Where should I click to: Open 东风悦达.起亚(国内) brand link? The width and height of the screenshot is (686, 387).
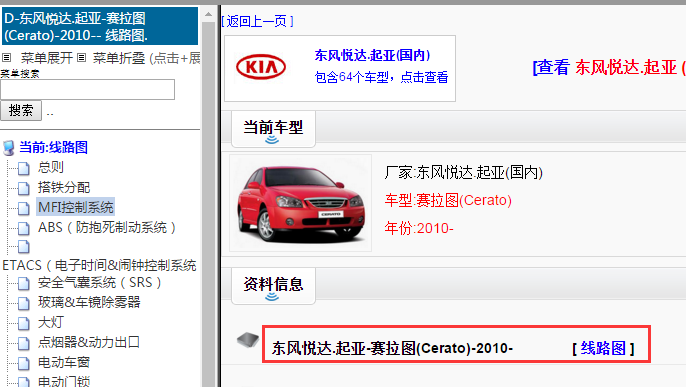click(x=372, y=55)
